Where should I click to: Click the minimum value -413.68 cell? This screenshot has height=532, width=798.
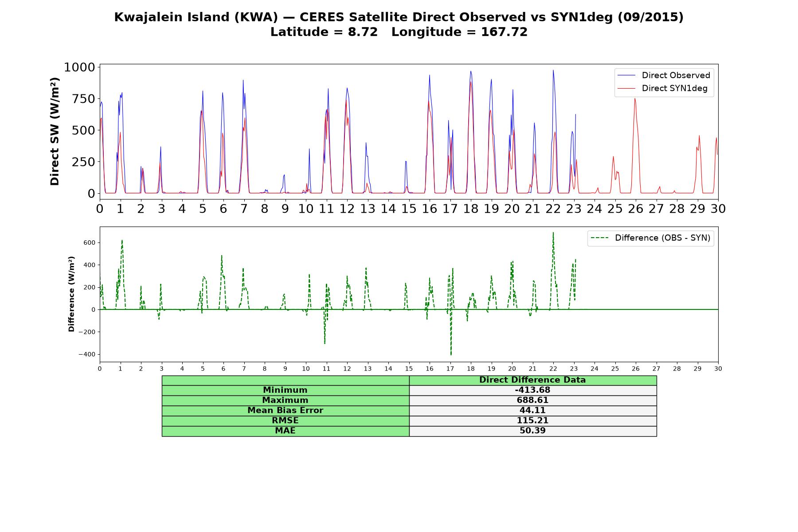(532, 390)
